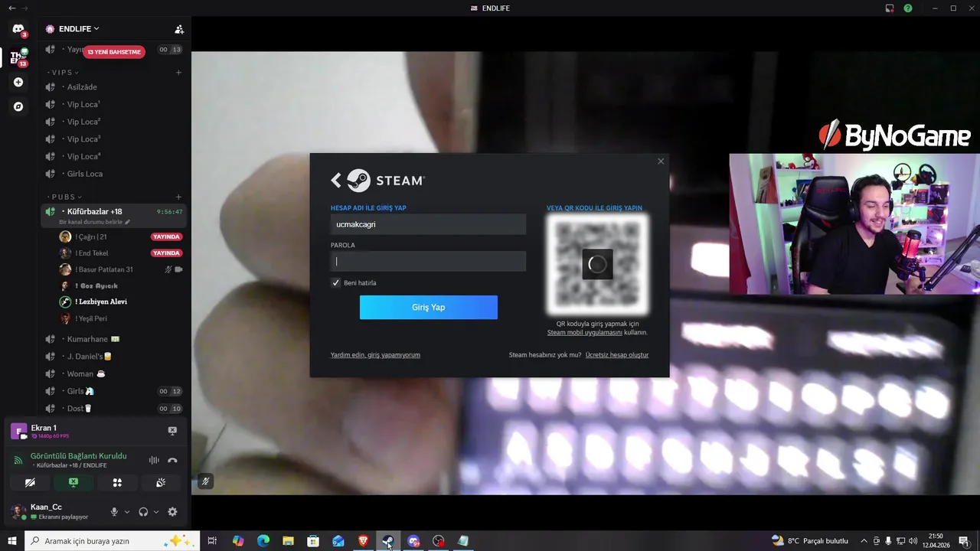Viewport: 980px width, 551px height.
Task: Open microphone input options chevron
Action: (x=127, y=512)
